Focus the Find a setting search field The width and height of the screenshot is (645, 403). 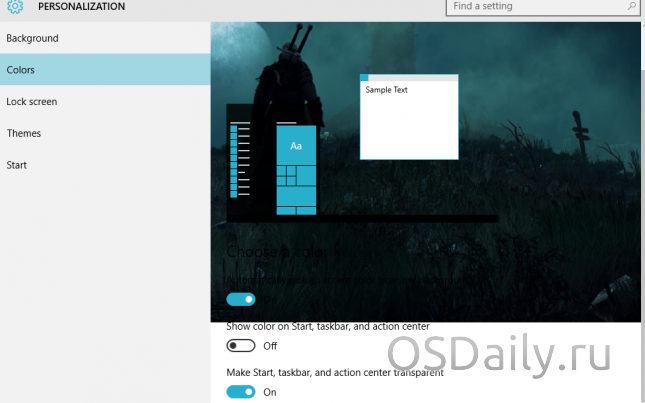(535, 7)
